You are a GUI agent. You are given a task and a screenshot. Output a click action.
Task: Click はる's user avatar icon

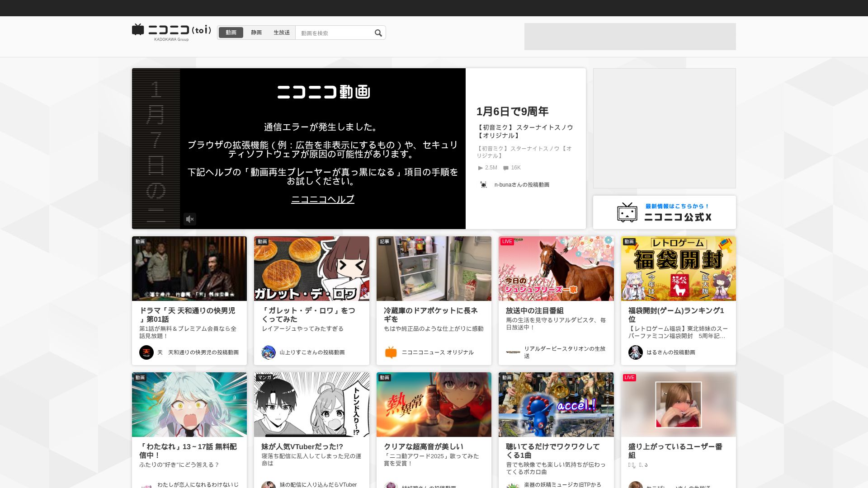pos(636,352)
